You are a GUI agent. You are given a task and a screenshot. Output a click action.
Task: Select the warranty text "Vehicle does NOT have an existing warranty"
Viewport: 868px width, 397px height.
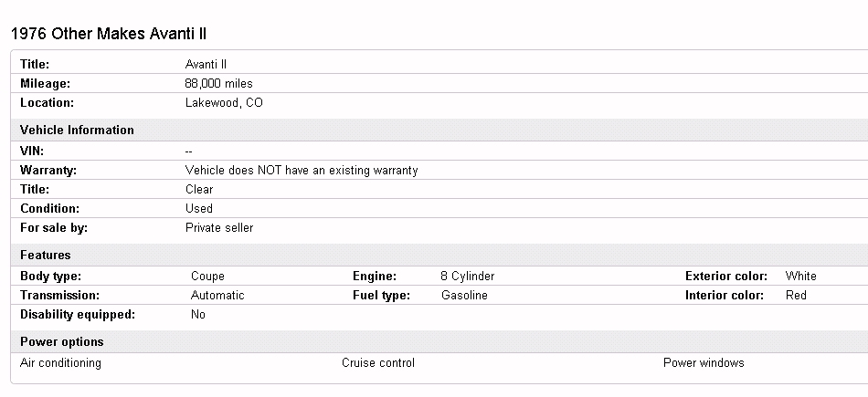[302, 171]
